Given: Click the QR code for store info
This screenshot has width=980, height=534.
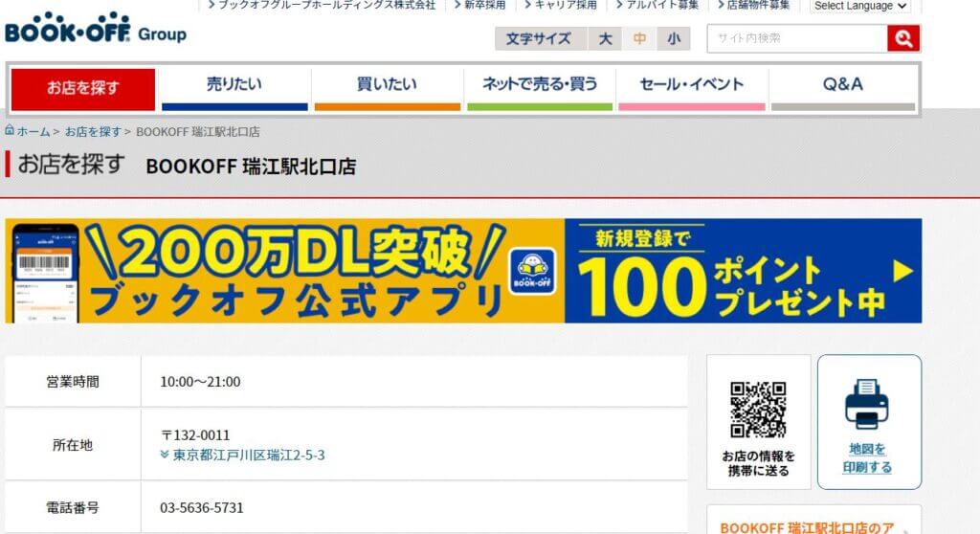Looking at the screenshot, I should pyautogui.click(x=758, y=410).
